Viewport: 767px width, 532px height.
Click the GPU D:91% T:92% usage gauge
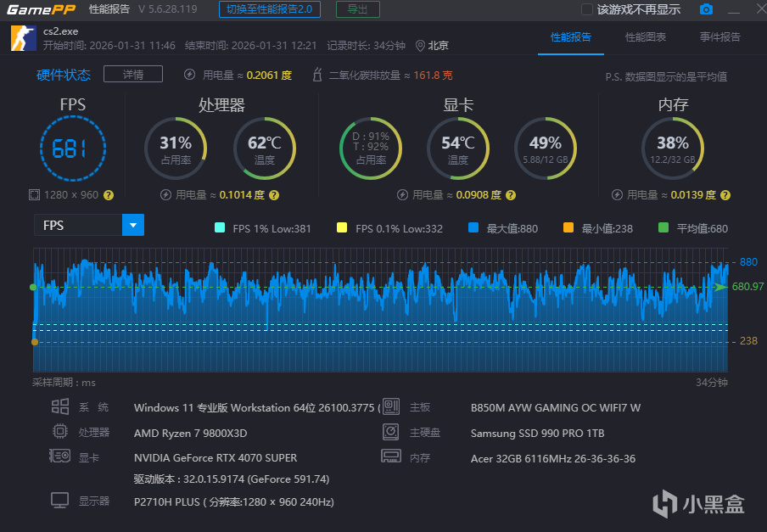tap(371, 148)
